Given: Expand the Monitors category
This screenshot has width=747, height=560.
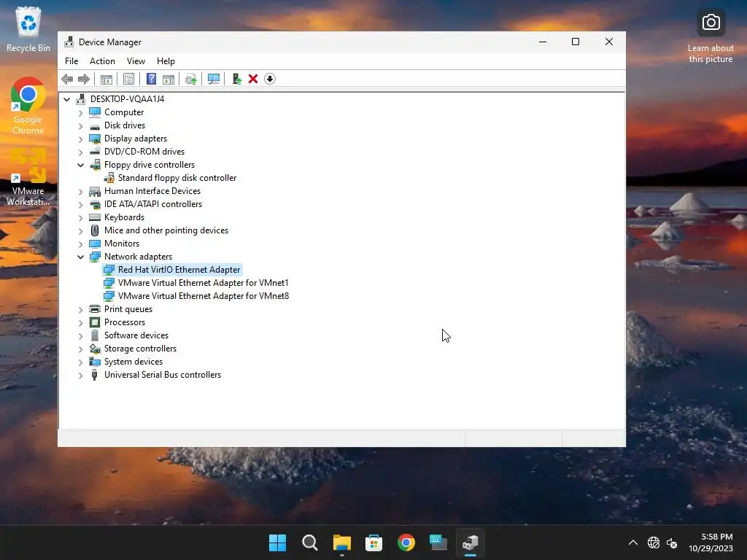Looking at the screenshot, I should pos(80,244).
